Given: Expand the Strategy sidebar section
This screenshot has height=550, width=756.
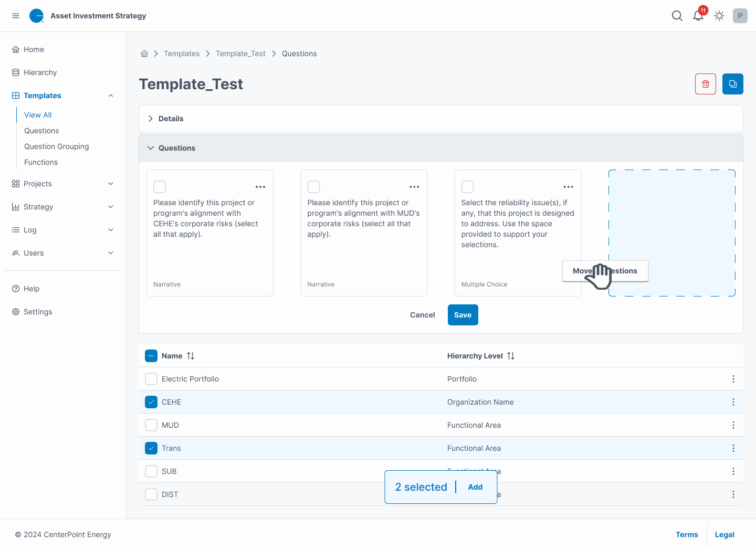Looking at the screenshot, I should [x=111, y=207].
